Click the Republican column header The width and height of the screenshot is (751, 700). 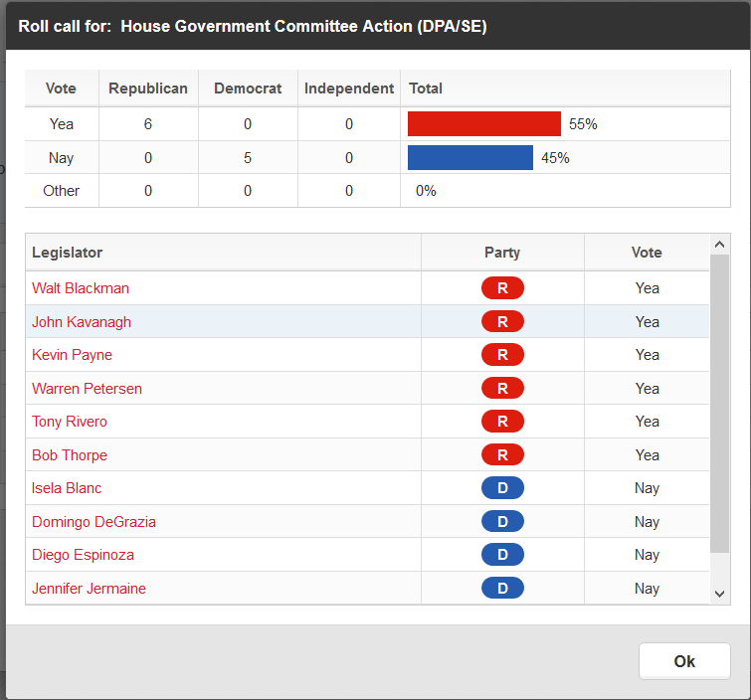[x=148, y=88]
